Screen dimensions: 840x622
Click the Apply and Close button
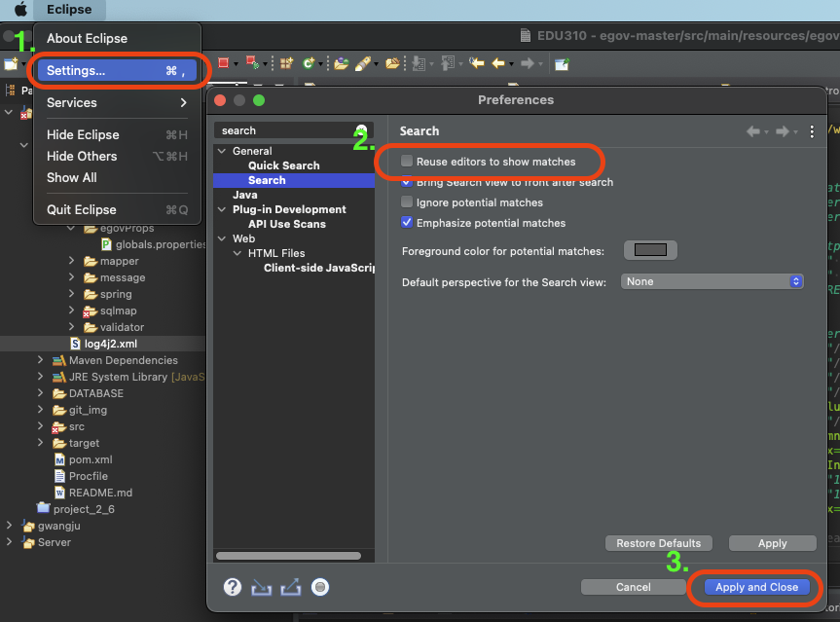tap(756, 587)
